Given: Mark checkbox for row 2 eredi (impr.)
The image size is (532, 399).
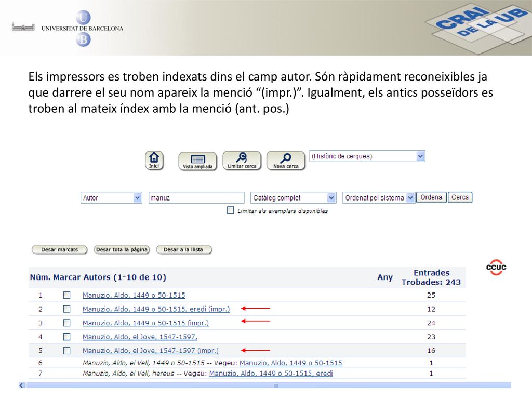Looking at the screenshot, I should point(67,309).
